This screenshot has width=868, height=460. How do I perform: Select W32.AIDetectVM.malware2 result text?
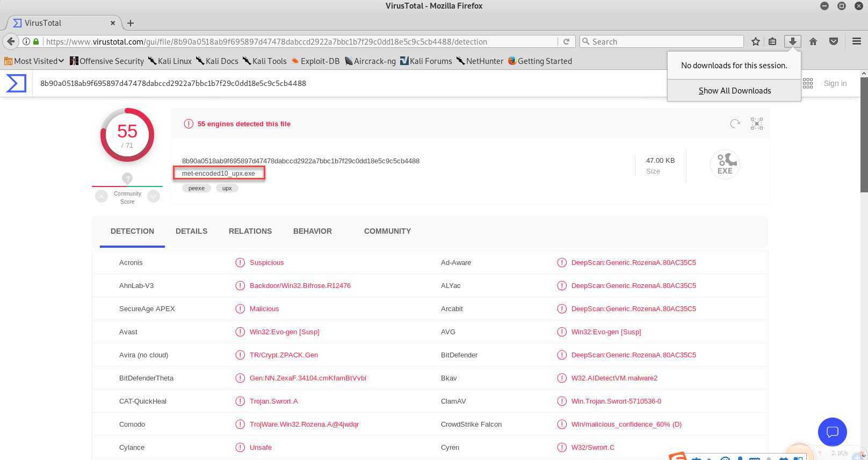coord(614,378)
